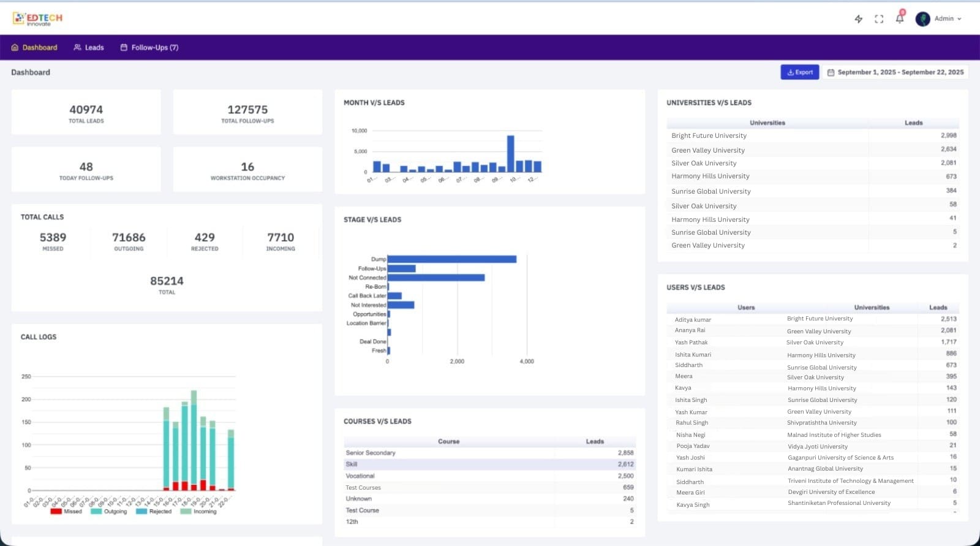Click the EdTech Innovate logo
The image size is (980, 546).
37,18
